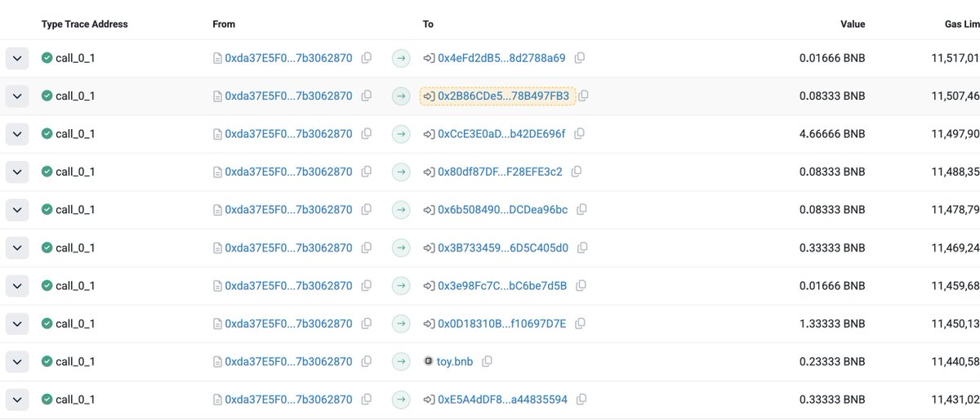Viewport: 980px width, 420px height.
Task: Copy the To address 0x0D18310B...f10697D7E
Action: (x=580, y=324)
